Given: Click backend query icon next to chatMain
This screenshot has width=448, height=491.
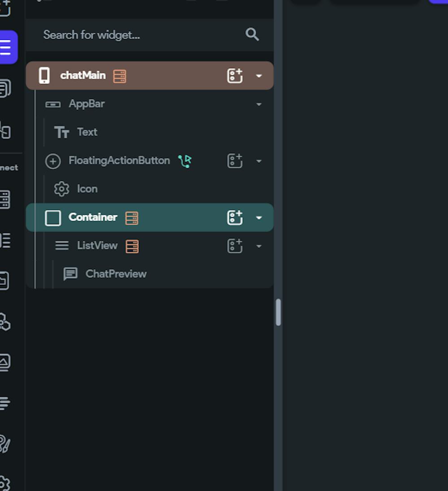Looking at the screenshot, I should click(120, 76).
